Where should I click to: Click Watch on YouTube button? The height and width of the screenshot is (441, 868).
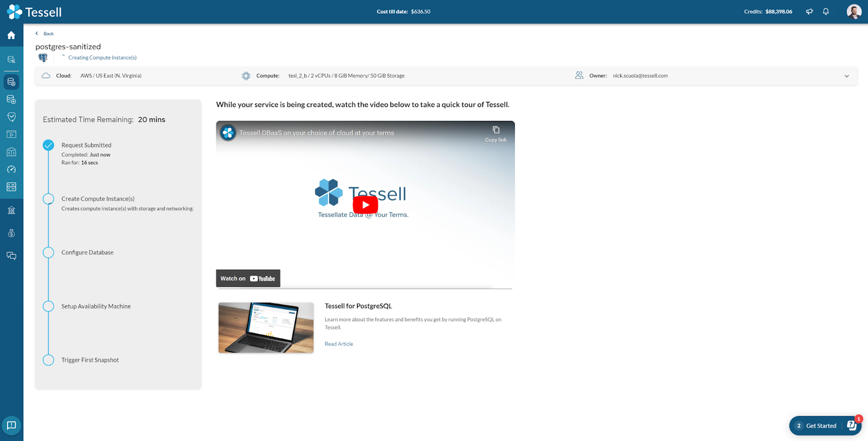[x=248, y=278]
